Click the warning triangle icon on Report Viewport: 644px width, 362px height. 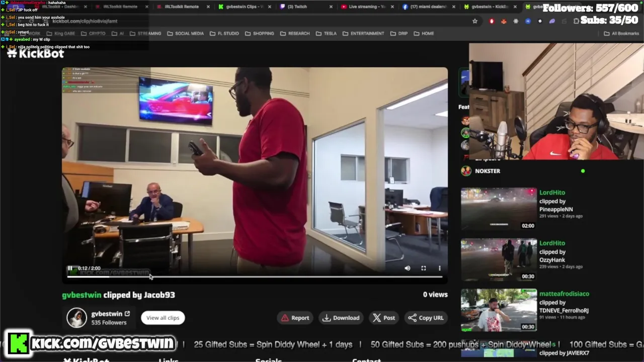[x=285, y=318]
